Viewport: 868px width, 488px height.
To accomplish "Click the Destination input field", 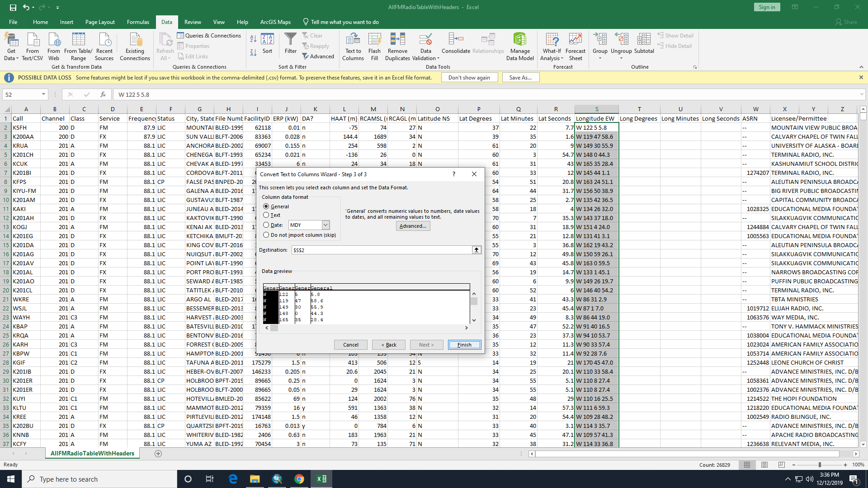I will pyautogui.click(x=382, y=250).
